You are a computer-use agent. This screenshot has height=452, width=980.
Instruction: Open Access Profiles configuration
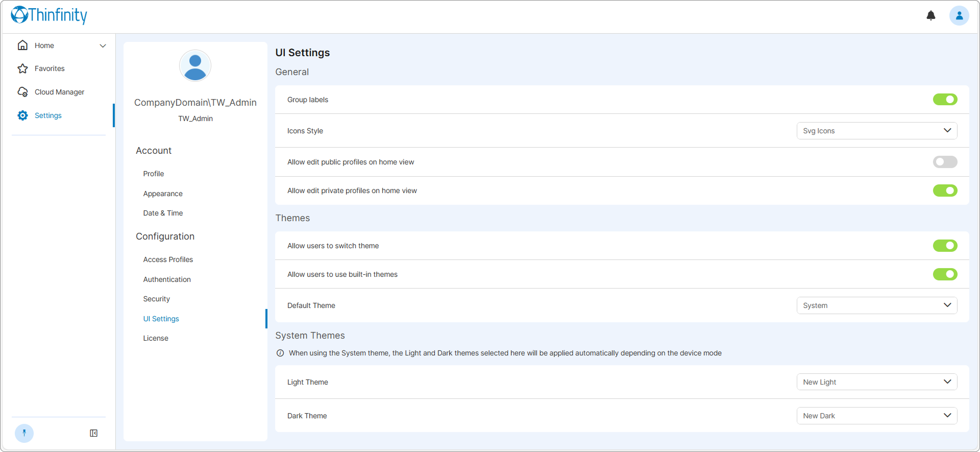pos(168,259)
